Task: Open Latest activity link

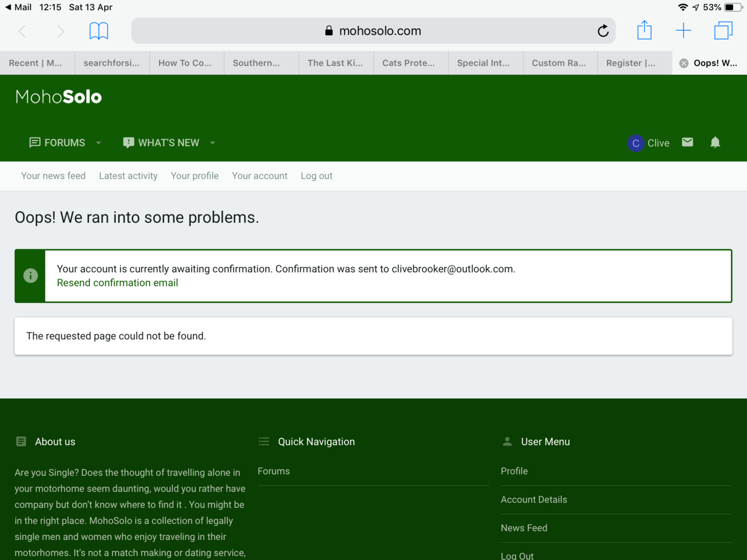Action: click(x=128, y=176)
